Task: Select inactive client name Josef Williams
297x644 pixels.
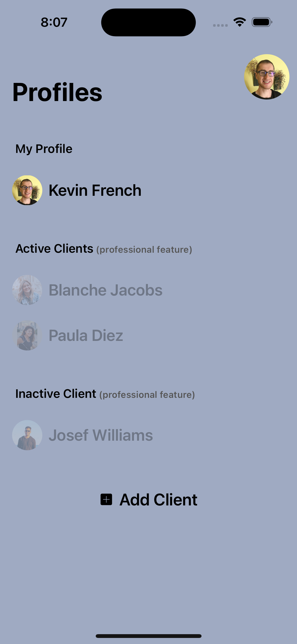Action: point(101,435)
